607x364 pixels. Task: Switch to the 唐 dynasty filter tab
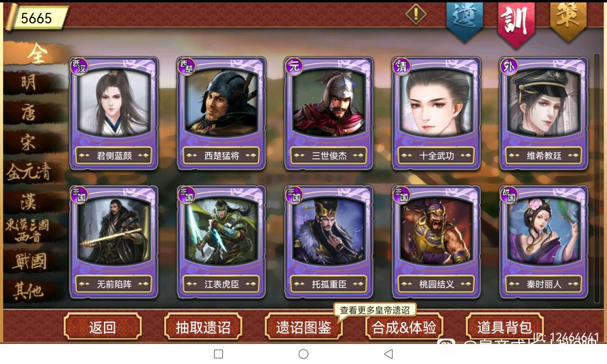[x=29, y=112]
